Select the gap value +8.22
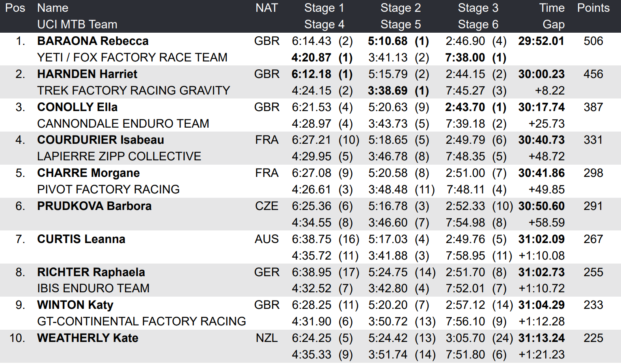 point(550,91)
